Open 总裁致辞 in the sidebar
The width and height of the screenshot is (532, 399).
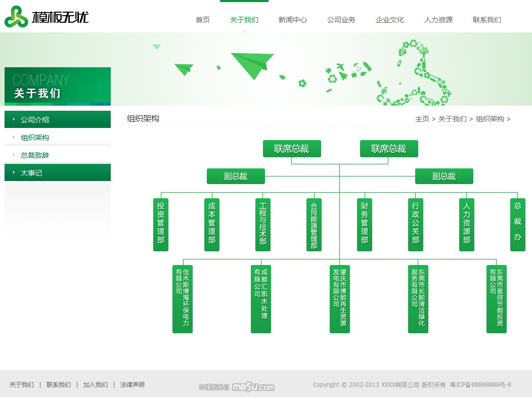pos(35,155)
